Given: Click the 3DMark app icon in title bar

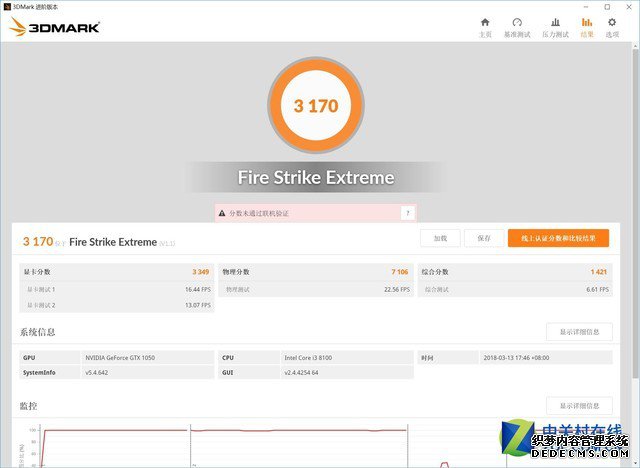Looking at the screenshot, I should pos(7,7).
